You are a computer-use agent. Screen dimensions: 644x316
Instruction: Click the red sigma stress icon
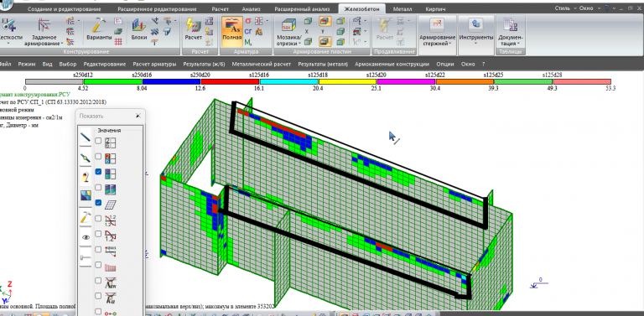pyautogui.click(x=248, y=21)
